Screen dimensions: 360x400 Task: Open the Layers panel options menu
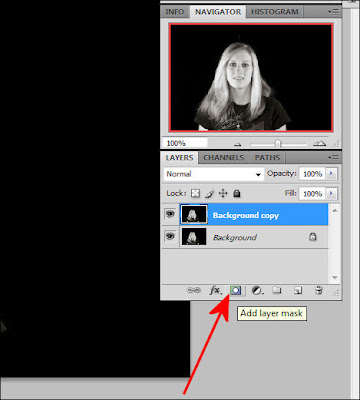333,157
